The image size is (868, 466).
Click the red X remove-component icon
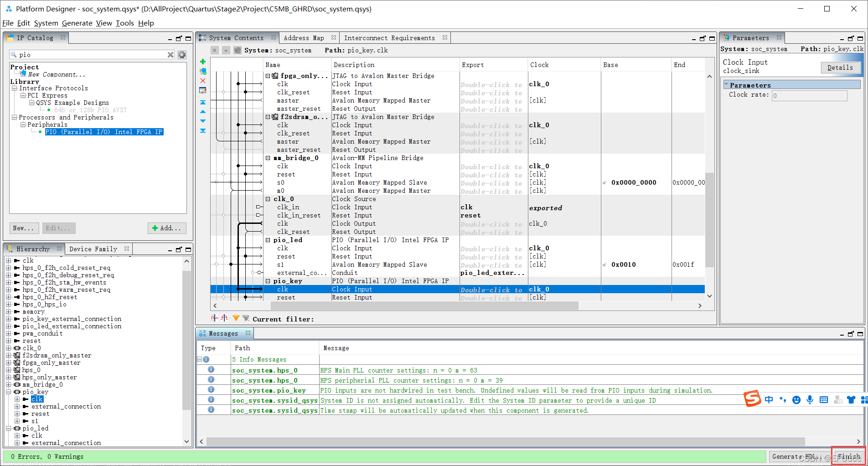[203, 81]
